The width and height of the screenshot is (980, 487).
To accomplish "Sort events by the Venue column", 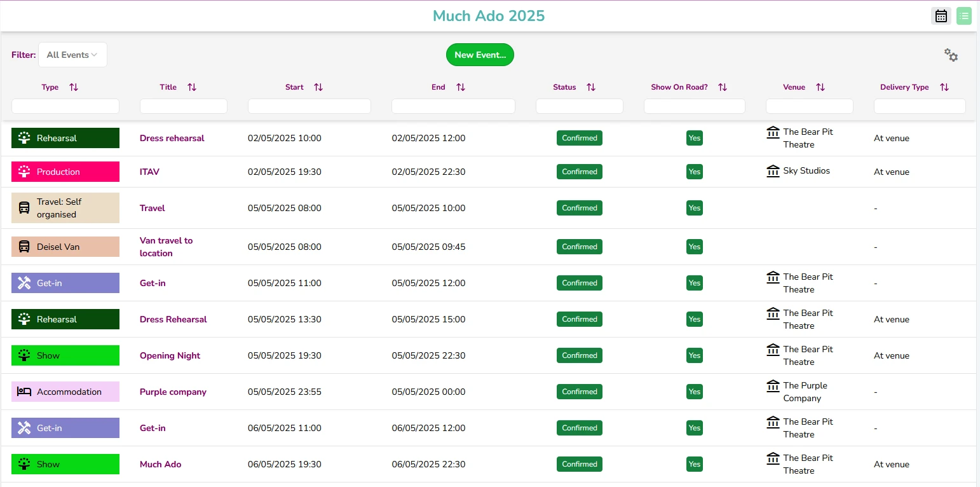I will pos(820,86).
